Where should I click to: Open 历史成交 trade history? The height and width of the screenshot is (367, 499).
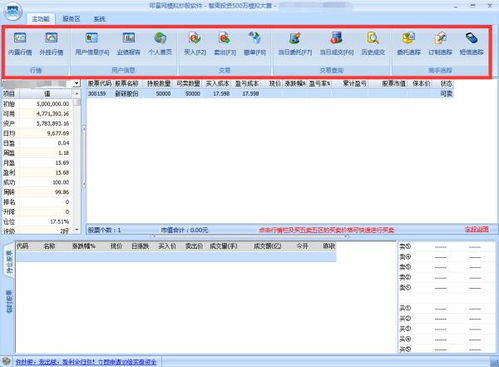pos(373,43)
